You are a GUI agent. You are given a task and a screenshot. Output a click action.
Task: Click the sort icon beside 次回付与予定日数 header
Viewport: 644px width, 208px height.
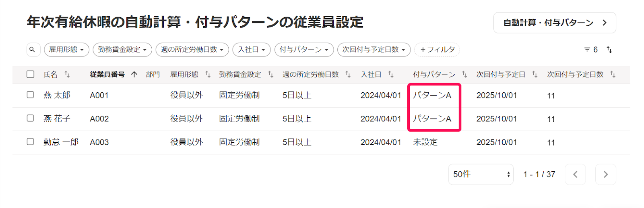coord(613,75)
